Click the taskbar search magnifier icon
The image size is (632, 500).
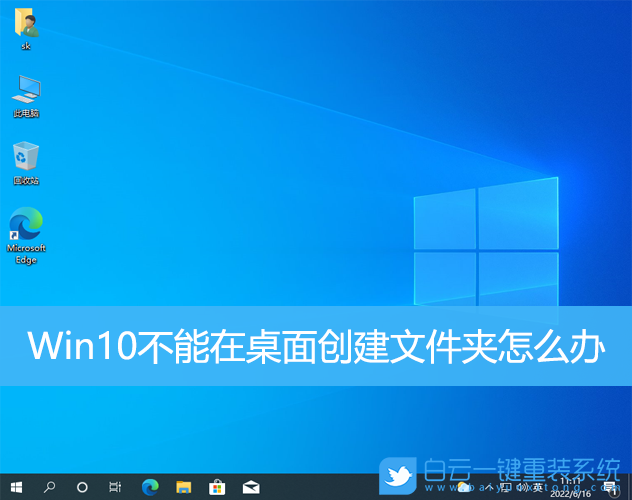click(49, 487)
